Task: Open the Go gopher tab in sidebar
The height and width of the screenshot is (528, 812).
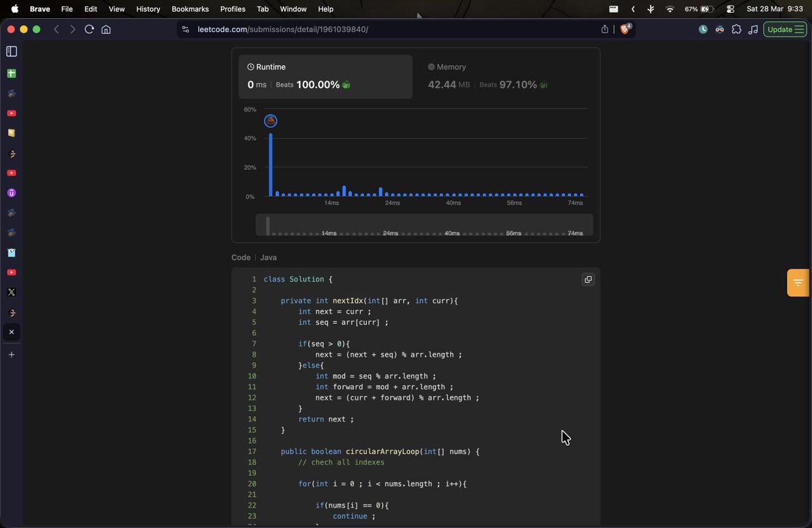Action: [x=12, y=252]
